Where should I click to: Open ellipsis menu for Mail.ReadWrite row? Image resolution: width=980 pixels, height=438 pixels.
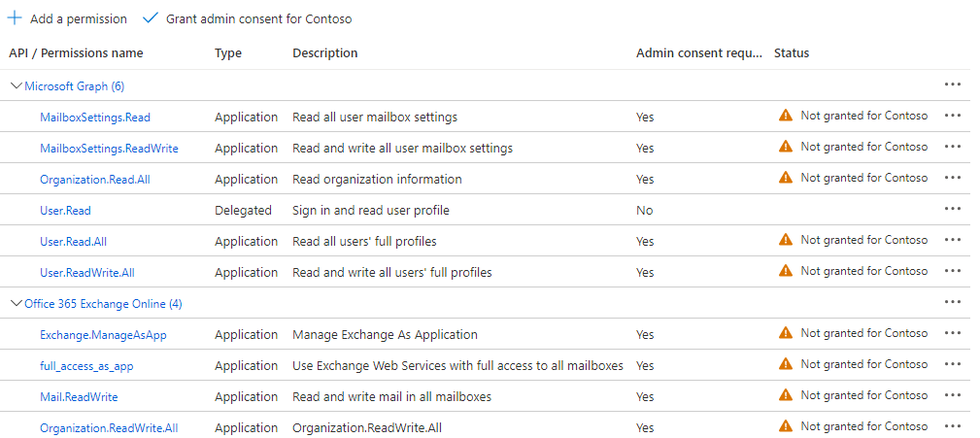pos(953,395)
